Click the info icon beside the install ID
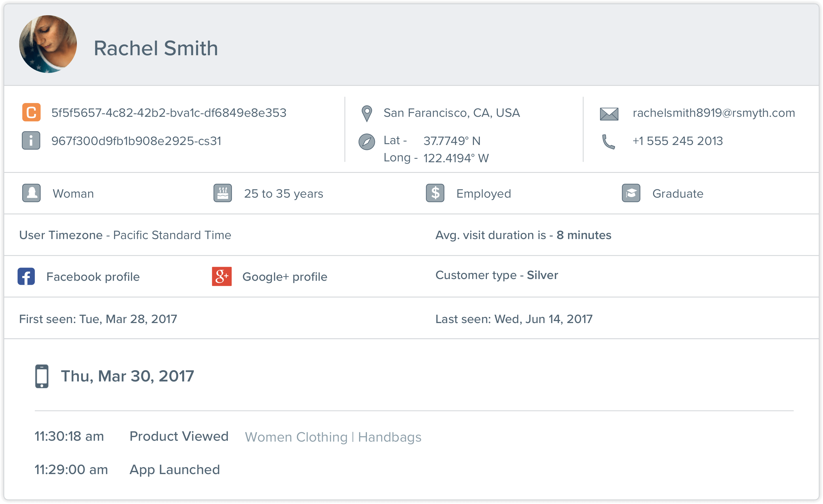 click(x=31, y=141)
